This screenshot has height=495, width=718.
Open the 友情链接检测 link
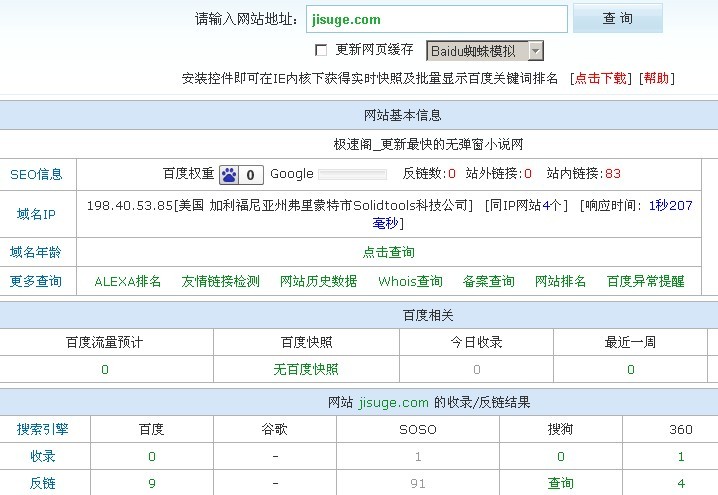pos(220,281)
